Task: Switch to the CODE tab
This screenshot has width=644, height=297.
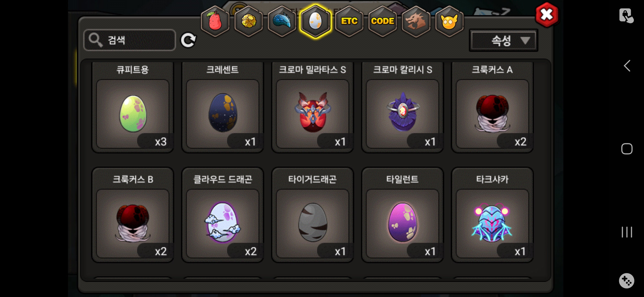Action: [383, 21]
